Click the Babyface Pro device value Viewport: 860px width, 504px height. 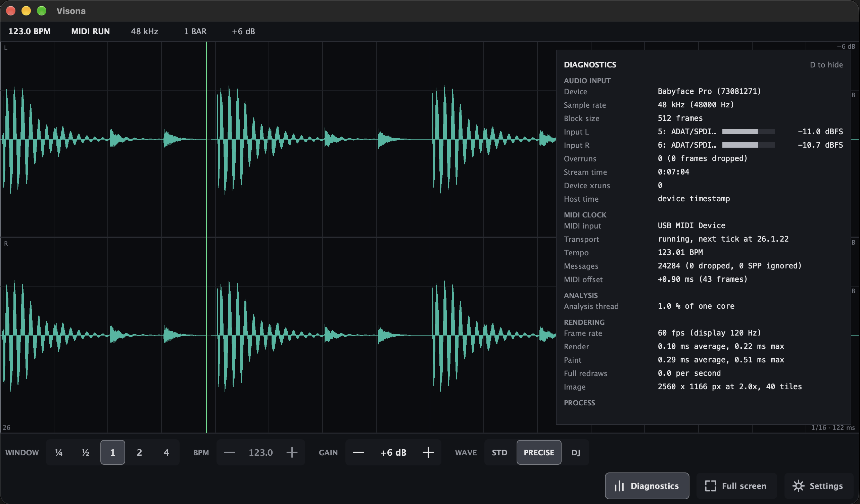709,92
